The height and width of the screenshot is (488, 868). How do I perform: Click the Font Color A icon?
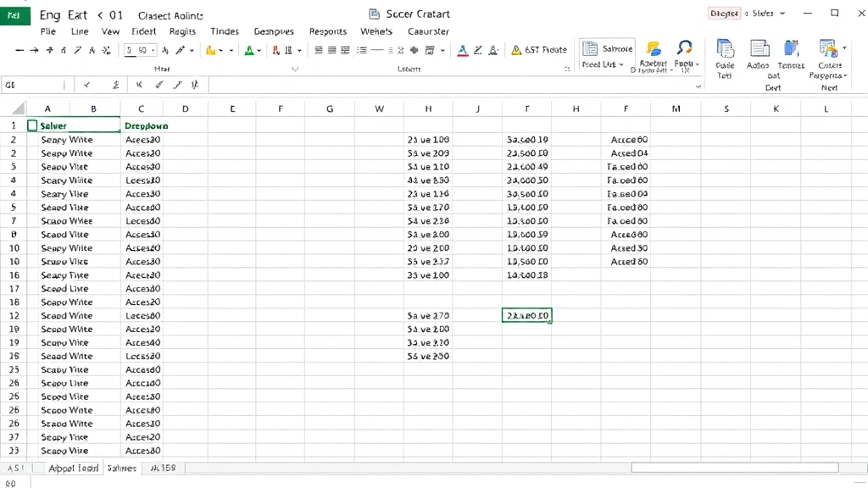[x=248, y=51]
